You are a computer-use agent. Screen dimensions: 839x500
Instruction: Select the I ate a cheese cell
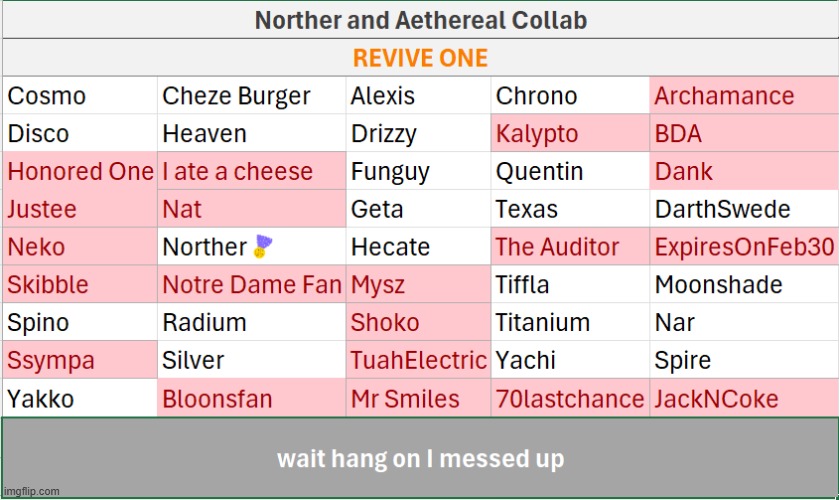coord(251,171)
